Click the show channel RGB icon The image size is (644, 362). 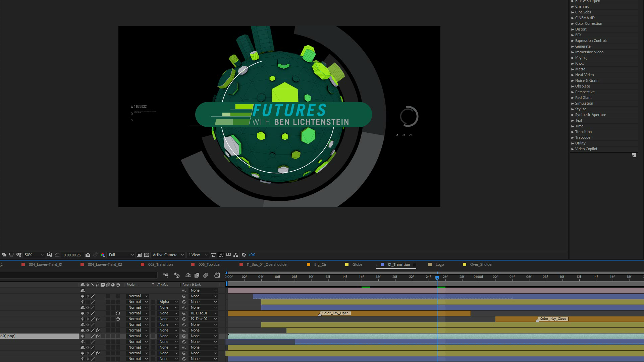[103, 255]
